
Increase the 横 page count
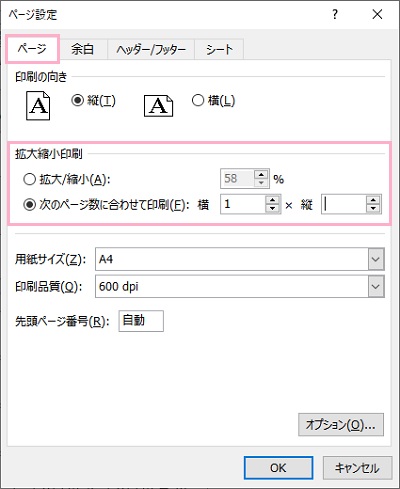click(x=273, y=200)
